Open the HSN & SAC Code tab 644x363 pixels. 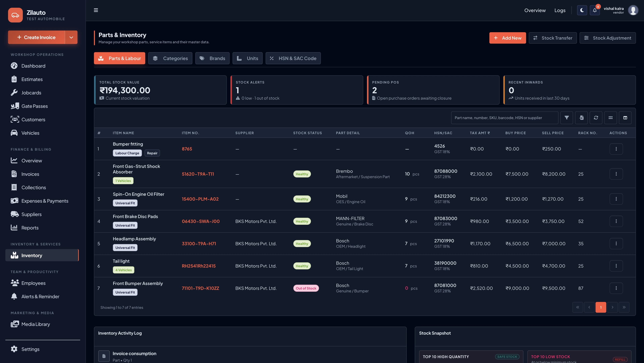(293, 58)
